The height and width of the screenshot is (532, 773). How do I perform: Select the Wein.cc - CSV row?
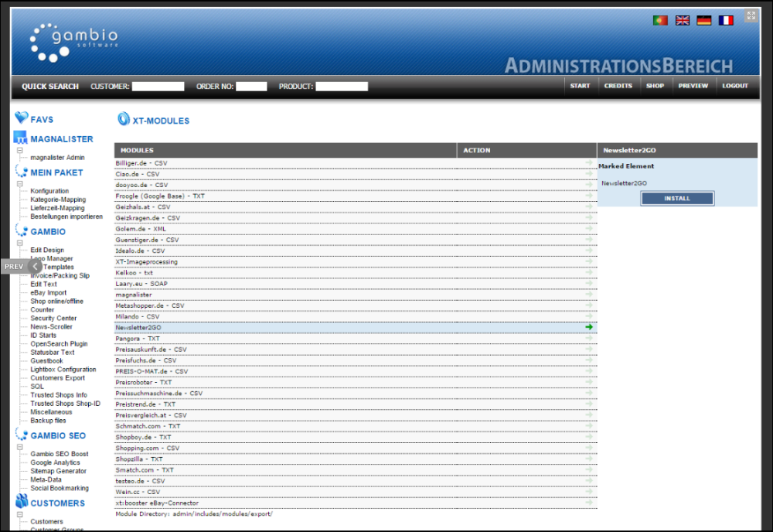pyautogui.click(x=356, y=492)
